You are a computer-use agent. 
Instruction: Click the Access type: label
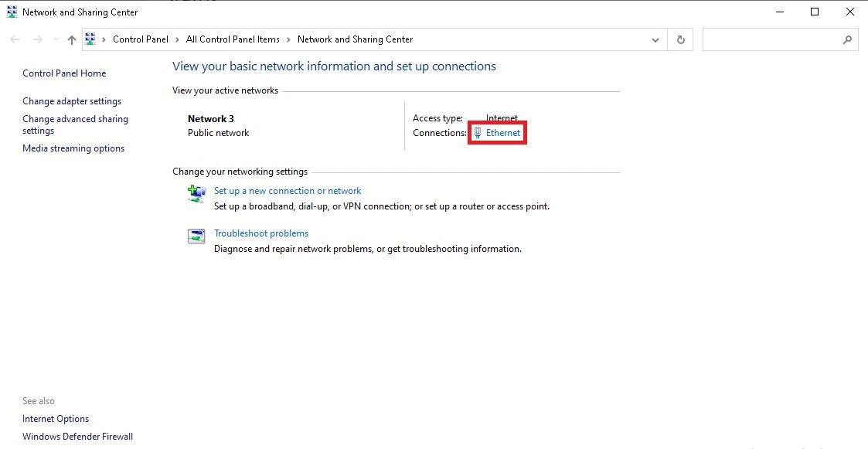(438, 118)
